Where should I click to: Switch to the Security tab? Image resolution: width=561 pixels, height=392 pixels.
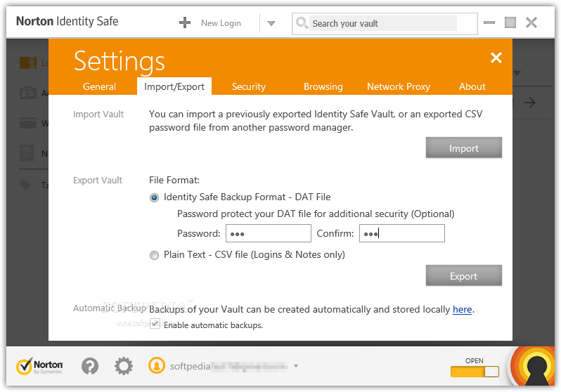click(249, 86)
